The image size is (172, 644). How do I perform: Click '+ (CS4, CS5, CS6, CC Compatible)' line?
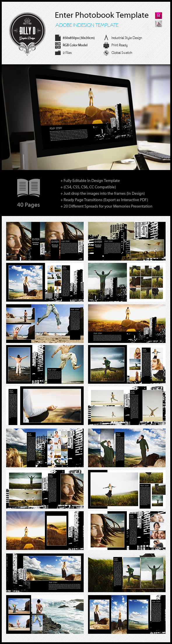coord(88,187)
